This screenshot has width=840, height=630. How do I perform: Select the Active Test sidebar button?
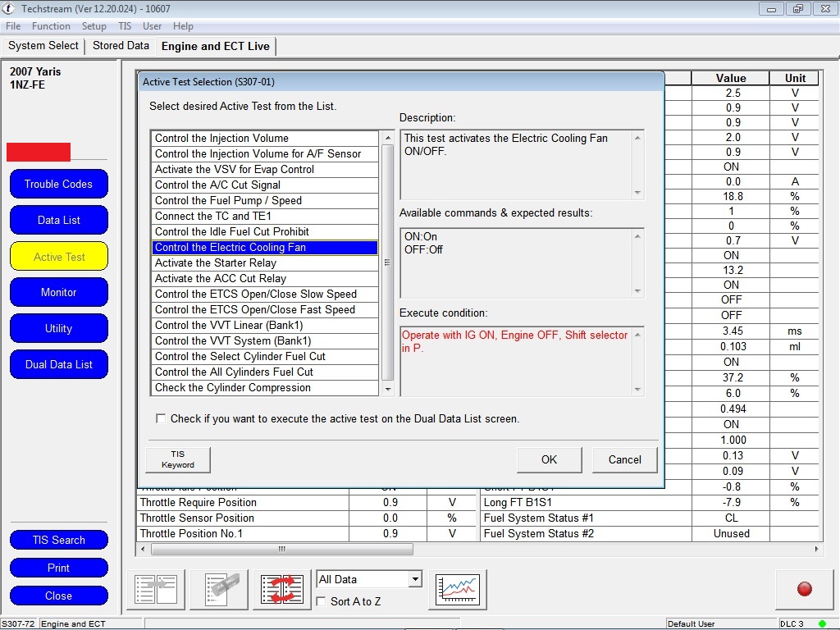pyautogui.click(x=58, y=256)
